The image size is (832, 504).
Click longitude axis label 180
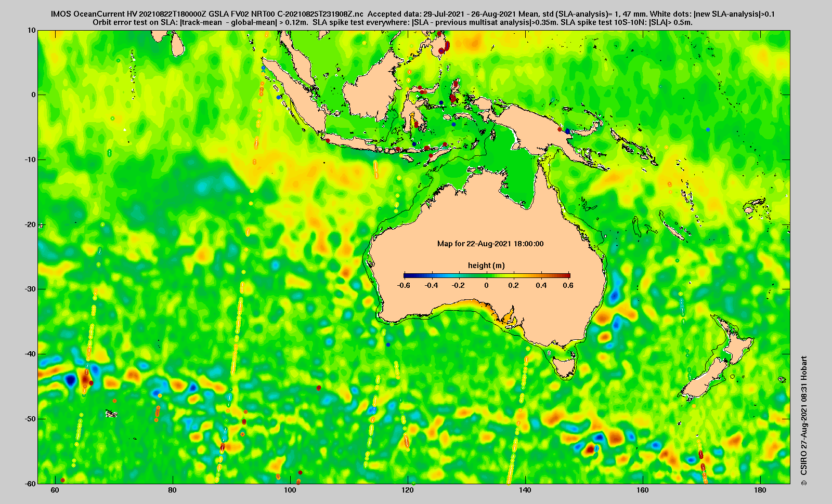coord(760,490)
